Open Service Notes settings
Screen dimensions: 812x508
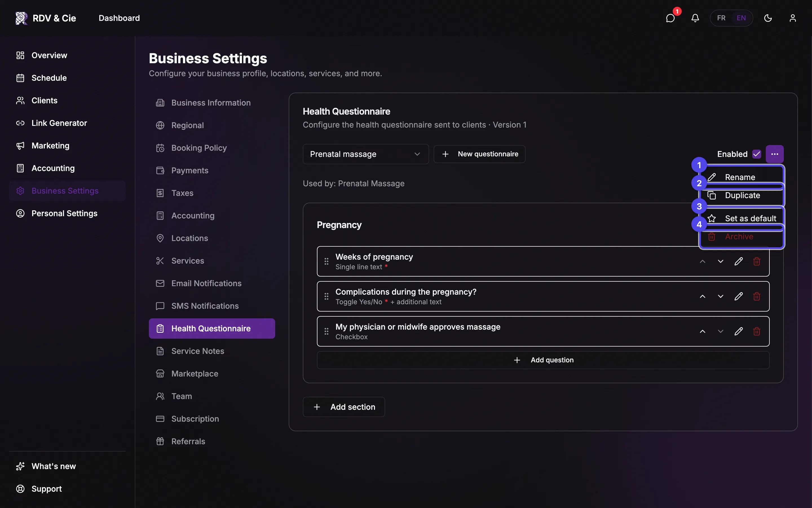[x=212, y=351]
